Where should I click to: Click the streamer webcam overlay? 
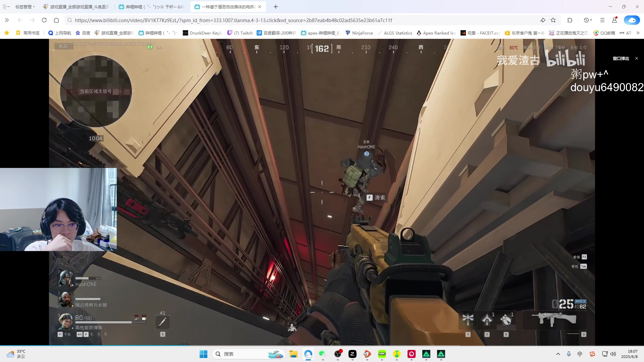(58, 209)
